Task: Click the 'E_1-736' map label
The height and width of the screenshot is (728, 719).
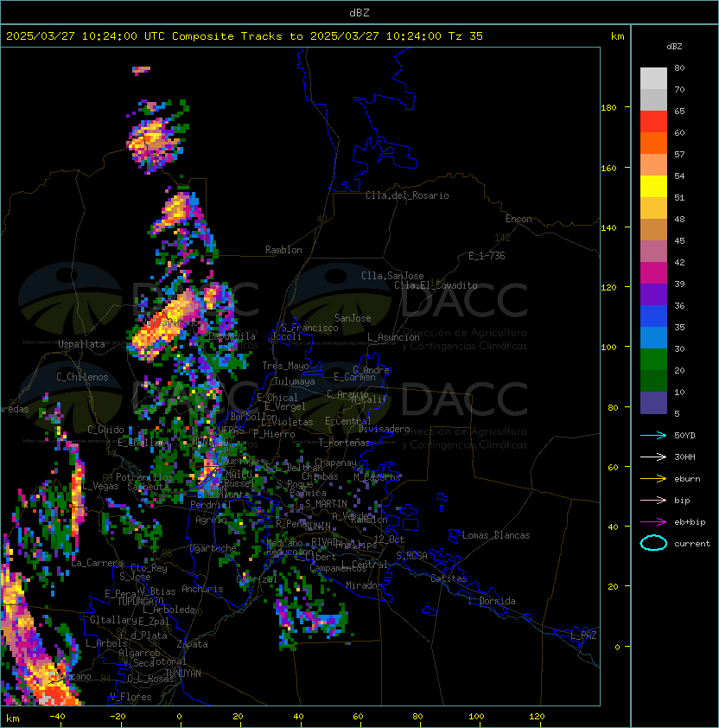Action: pyautogui.click(x=487, y=256)
